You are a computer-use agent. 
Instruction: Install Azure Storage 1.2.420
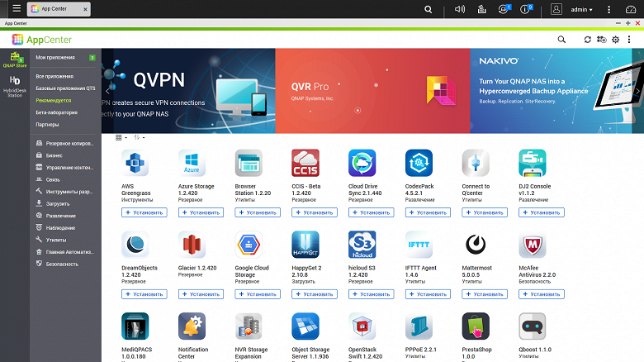(201, 212)
